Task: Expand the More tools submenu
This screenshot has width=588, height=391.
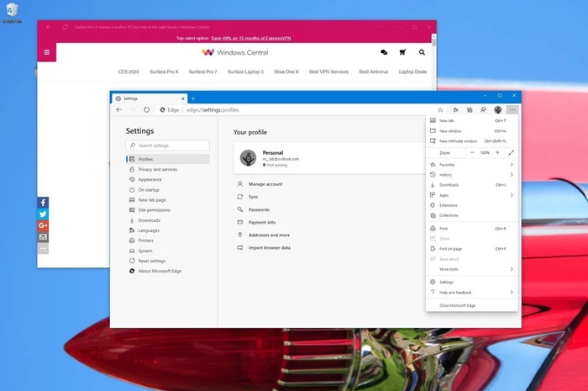Action: click(472, 269)
